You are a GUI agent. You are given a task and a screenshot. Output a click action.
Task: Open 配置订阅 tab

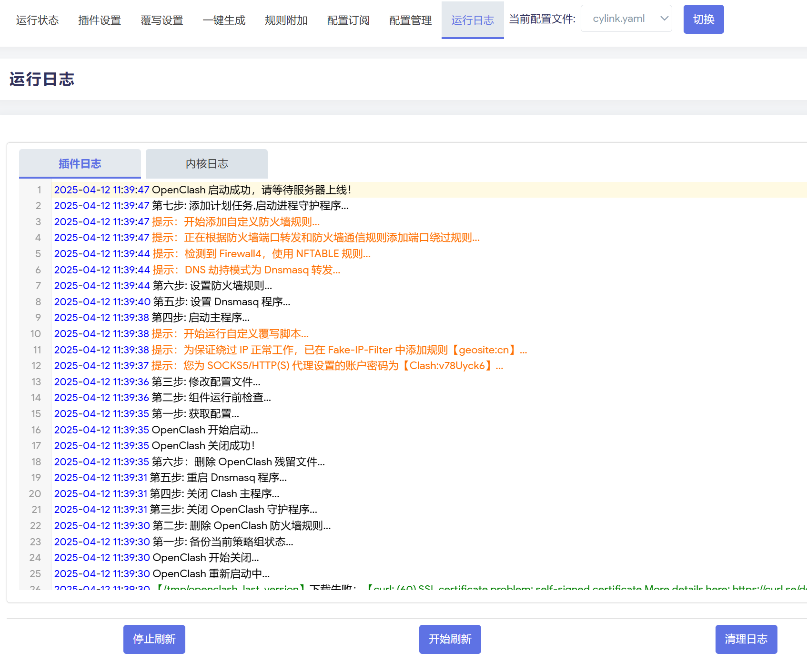click(348, 20)
